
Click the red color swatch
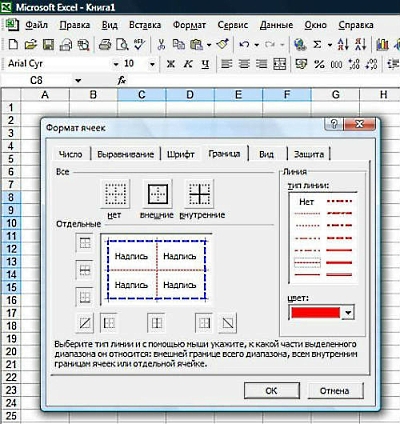(315, 313)
